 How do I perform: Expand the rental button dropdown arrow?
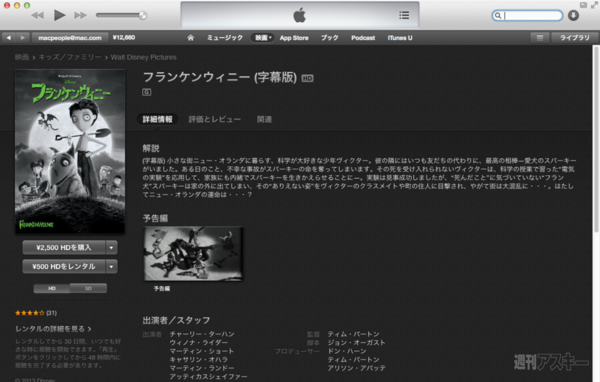pyautogui.click(x=111, y=266)
